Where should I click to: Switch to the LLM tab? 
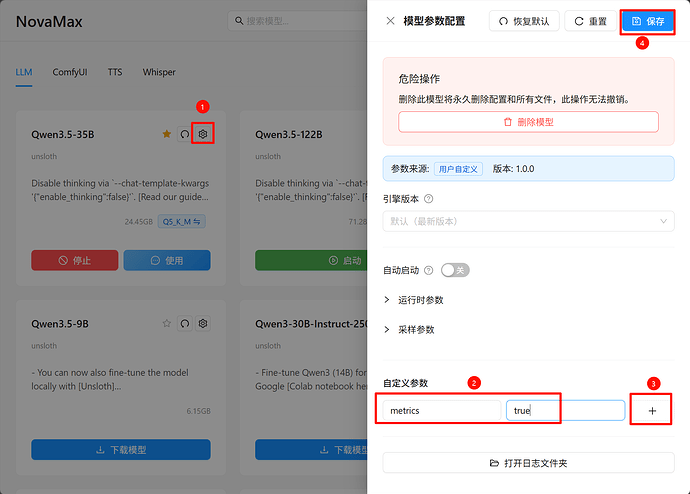click(x=24, y=72)
